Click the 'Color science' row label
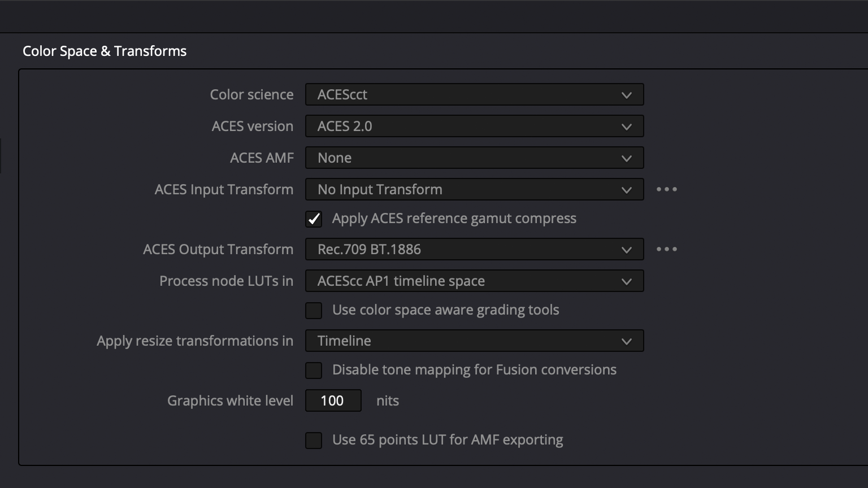The width and height of the screenshot is (868, 488). (251, 95)
